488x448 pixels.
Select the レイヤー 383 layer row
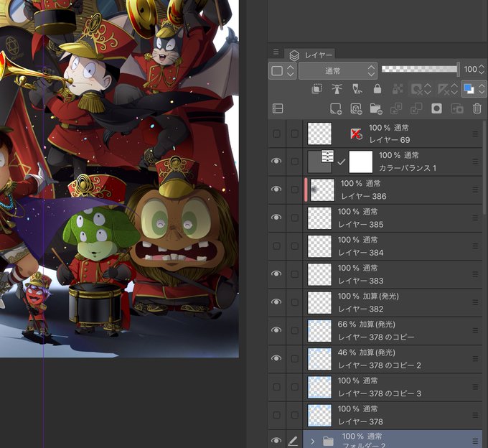(x=393, y=274)
